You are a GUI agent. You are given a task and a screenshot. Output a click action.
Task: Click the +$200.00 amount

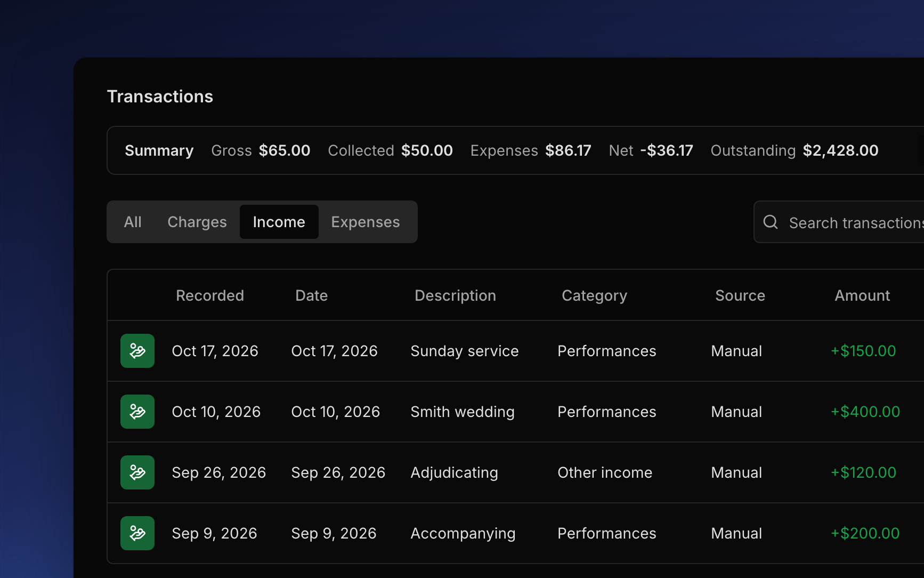click(865, 533)
